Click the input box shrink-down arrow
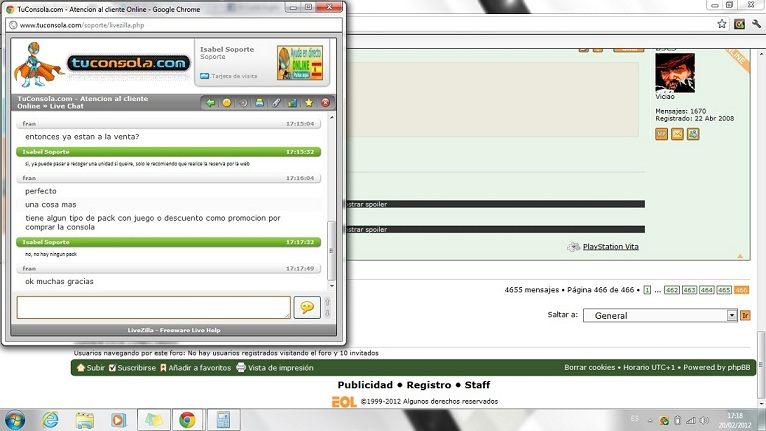This screenshot has height=431, width=766. coord(327,313)
